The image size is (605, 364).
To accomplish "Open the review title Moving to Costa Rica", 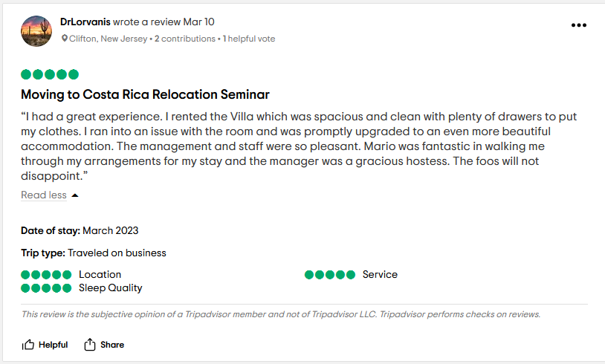I will coord(145,94).
